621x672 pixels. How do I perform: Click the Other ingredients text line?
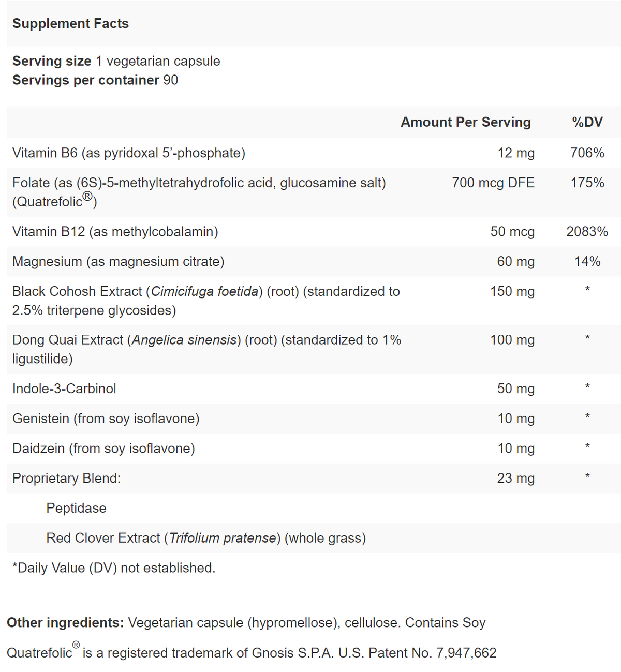tap(246, 623)
